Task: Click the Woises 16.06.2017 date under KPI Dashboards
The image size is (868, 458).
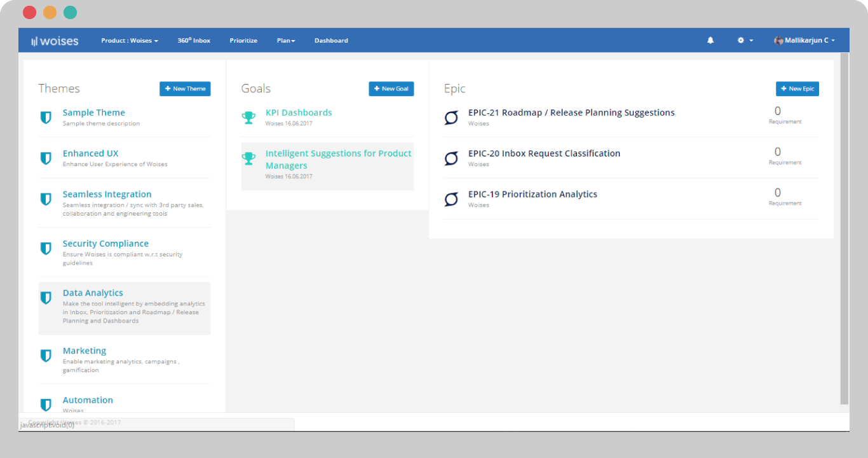Action: 289,123
